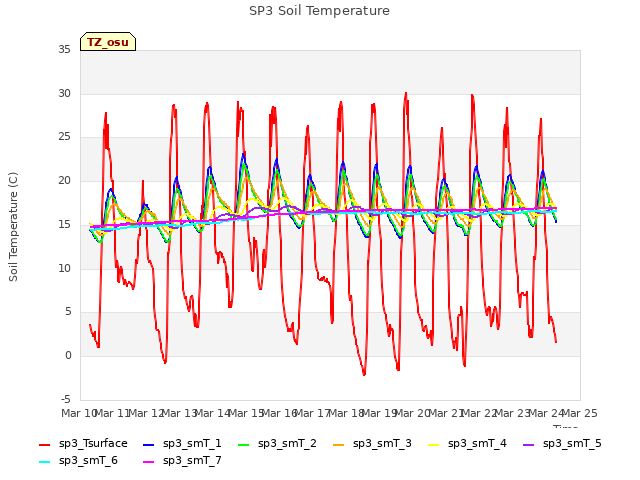
Task: Click the TZ_osu annotation label
Action: 108,42
